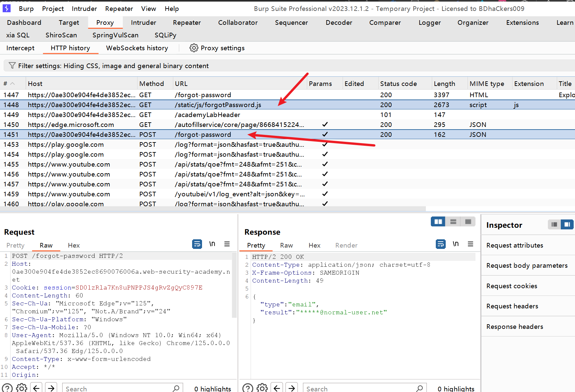
Task: Toggle word wrap in the Request editor
Action: 197,244
